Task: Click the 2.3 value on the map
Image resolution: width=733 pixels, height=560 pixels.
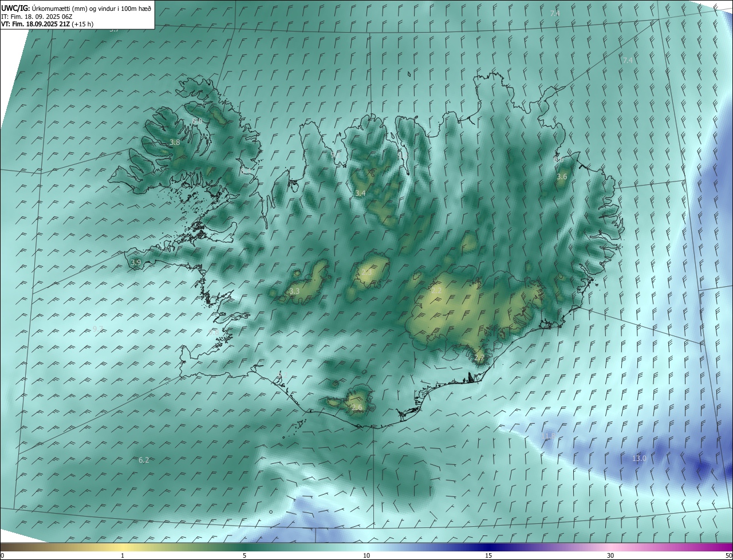Action: (366, 273)
